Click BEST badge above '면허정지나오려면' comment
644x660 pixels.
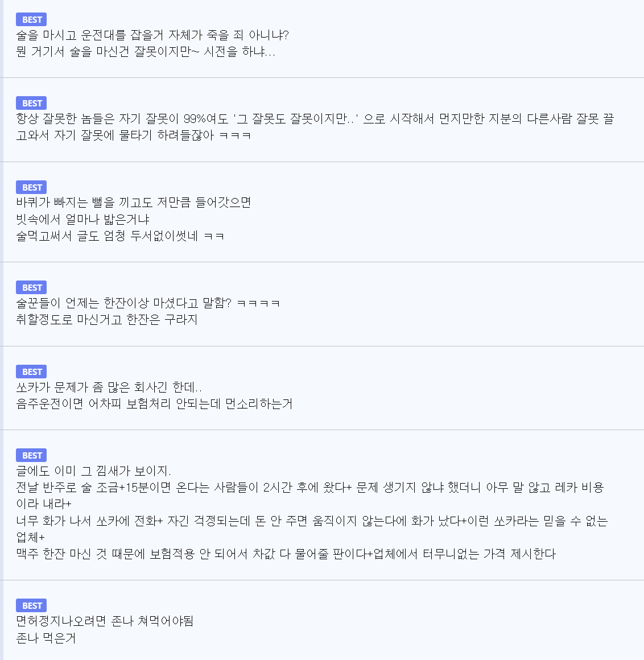31,606
